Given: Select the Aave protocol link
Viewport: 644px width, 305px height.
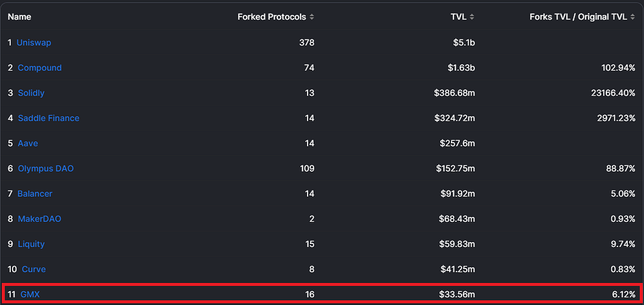Looking at the screenshot, I should 28,143.
